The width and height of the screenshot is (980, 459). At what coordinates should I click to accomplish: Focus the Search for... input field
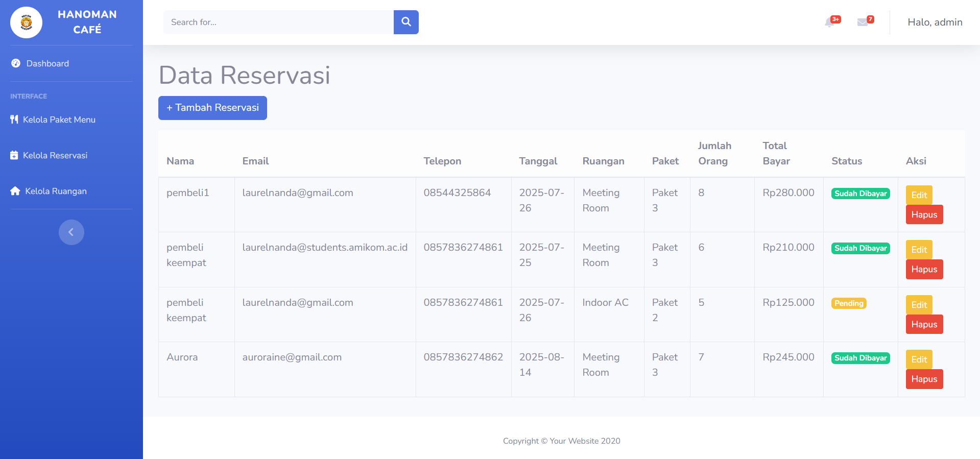click(x=278, y=22)
